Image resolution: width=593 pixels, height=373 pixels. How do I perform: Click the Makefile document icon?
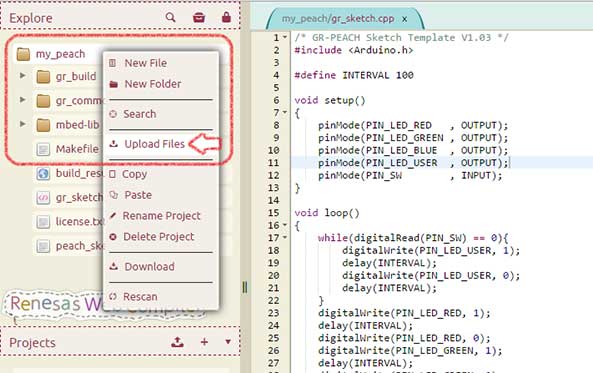[43, 149]
